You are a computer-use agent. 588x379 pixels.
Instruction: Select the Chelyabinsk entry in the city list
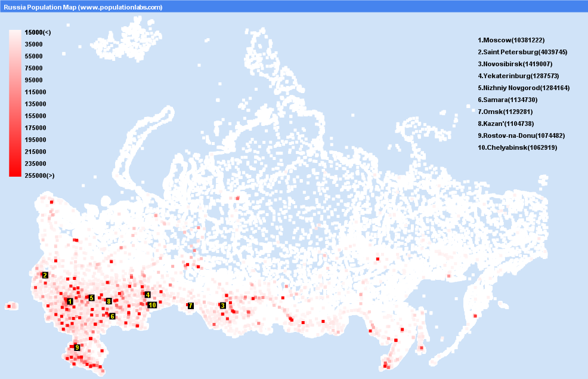coord(517,147)
